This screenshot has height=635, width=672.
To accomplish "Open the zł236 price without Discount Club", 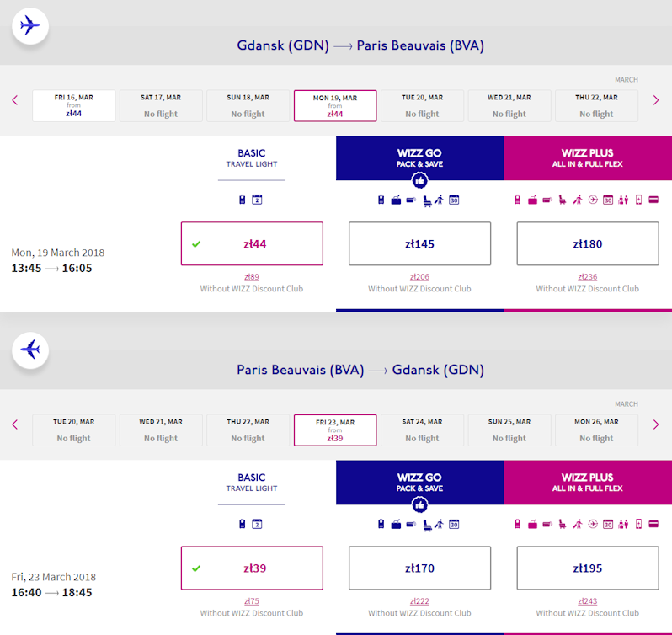I will 588,277.
